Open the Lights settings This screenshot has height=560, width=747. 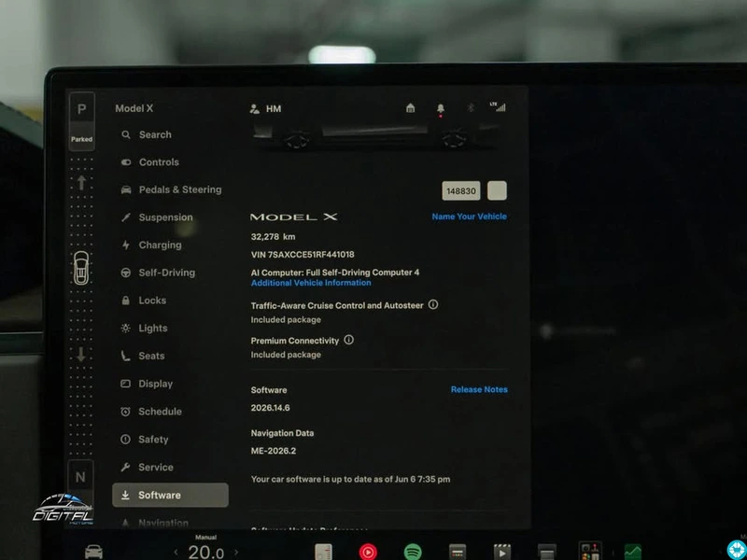(x=144, y=329)
